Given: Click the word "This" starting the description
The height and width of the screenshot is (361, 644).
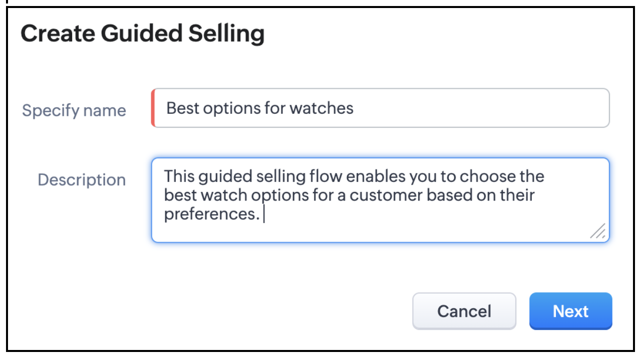Looking at the screenshot, I should [179, 176].
